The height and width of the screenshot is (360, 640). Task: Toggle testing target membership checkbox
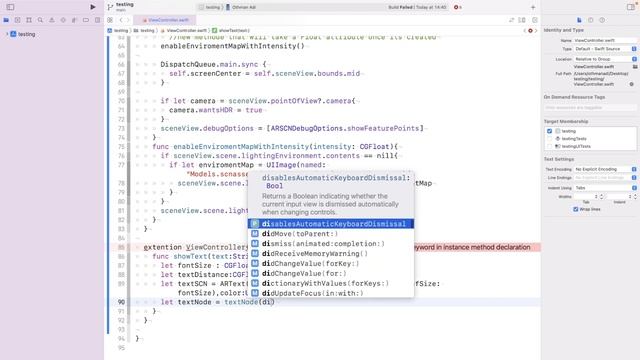pos(549,131)
